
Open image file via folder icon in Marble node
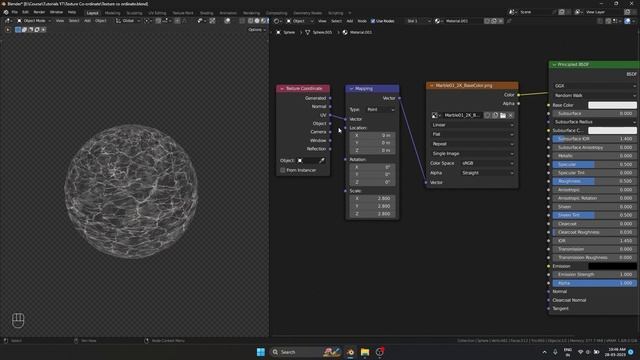point(503,116)
